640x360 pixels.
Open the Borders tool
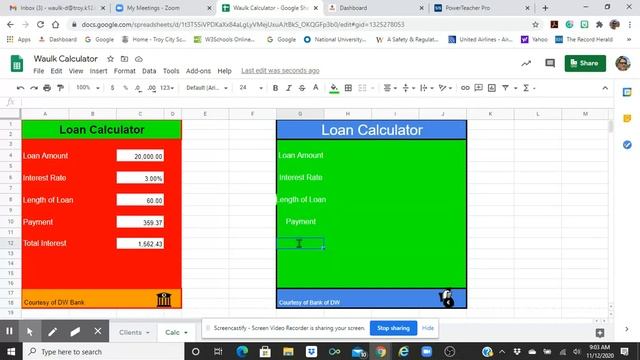[348, 88]
